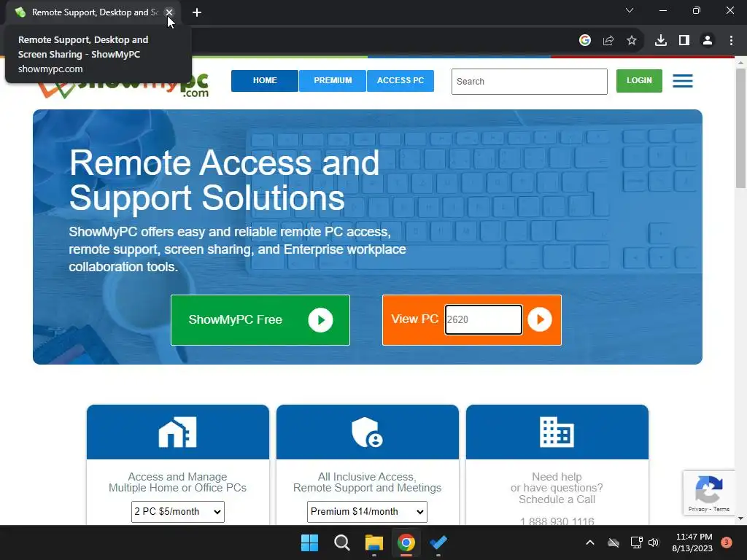The width and height of the screenshot is (747, 560).
Task: Click the cloud sync tray icon
Action: click(x=614, y=542)
